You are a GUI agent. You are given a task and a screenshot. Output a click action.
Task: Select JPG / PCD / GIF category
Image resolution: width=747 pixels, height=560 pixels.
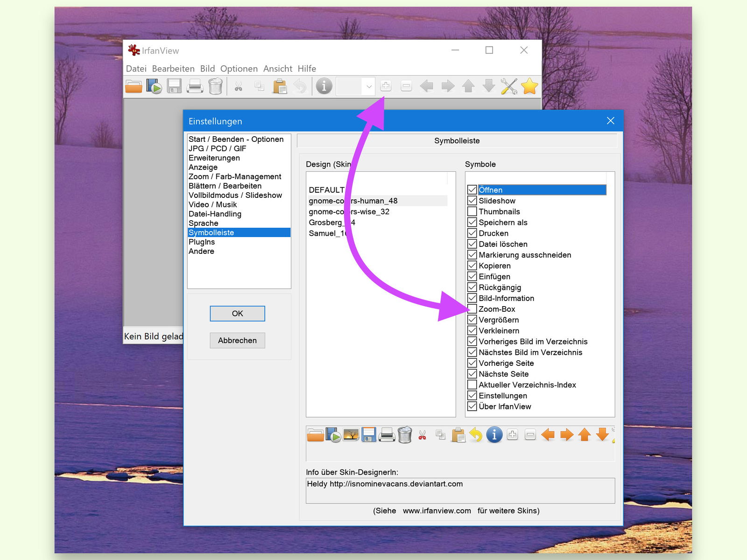pos(218,148)
